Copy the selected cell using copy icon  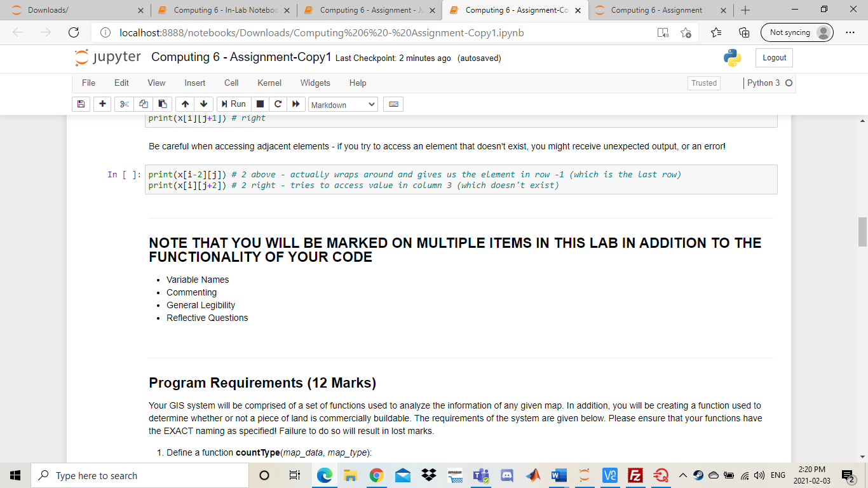click(142, 104)
